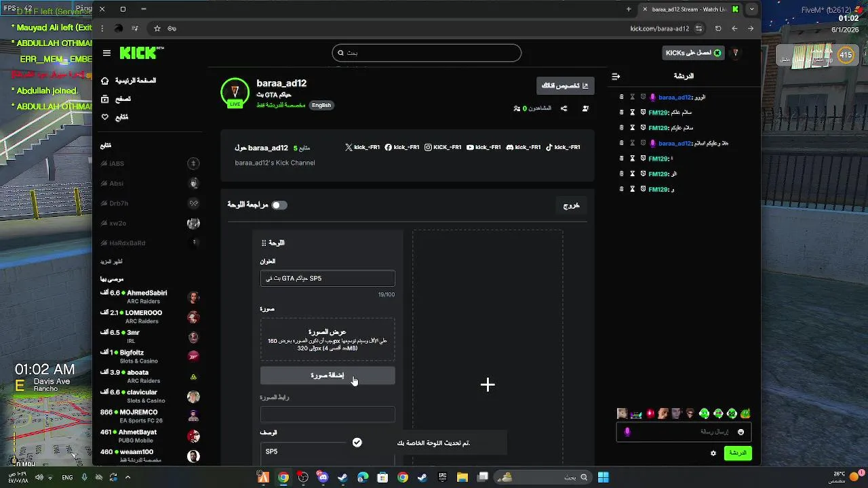This screenshot has width=868, height=488.
Task: Grab the panel drag handle icon
Action: pos(264,243)
